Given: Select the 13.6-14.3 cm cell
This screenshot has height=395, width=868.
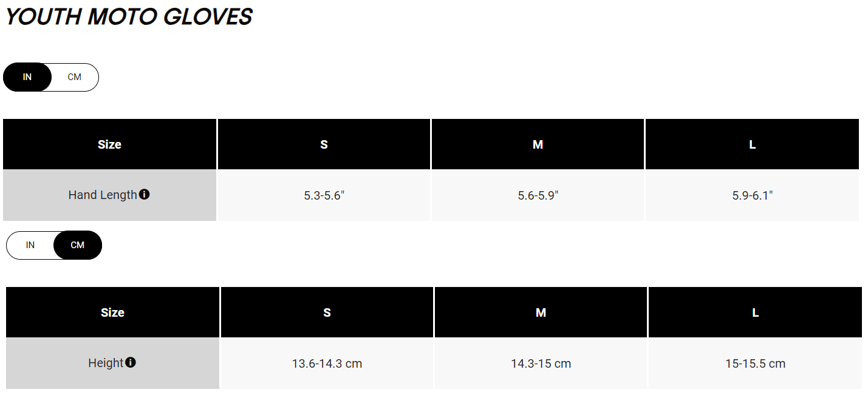Looking at the screenshot, I should coord(327,363).
